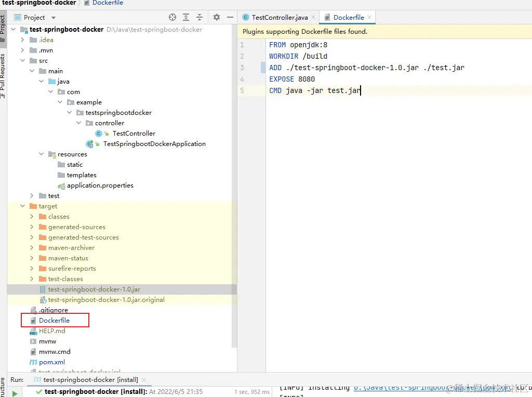The image size is (532, 397).
Task: Open the HELP.md markdown file
Action: point(52,331)
